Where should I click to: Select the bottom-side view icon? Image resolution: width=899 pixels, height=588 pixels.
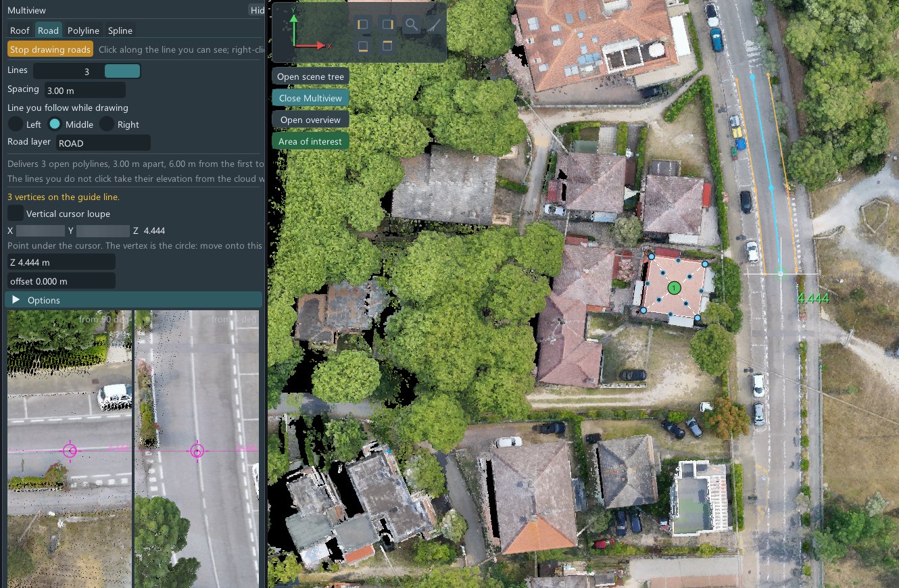[x=364, y=46]
